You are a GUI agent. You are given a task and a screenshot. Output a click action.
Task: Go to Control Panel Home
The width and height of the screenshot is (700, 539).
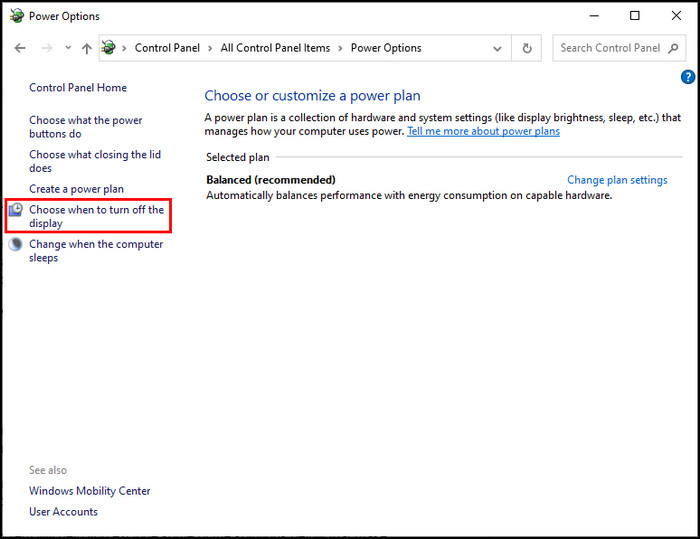pos(78,88)
